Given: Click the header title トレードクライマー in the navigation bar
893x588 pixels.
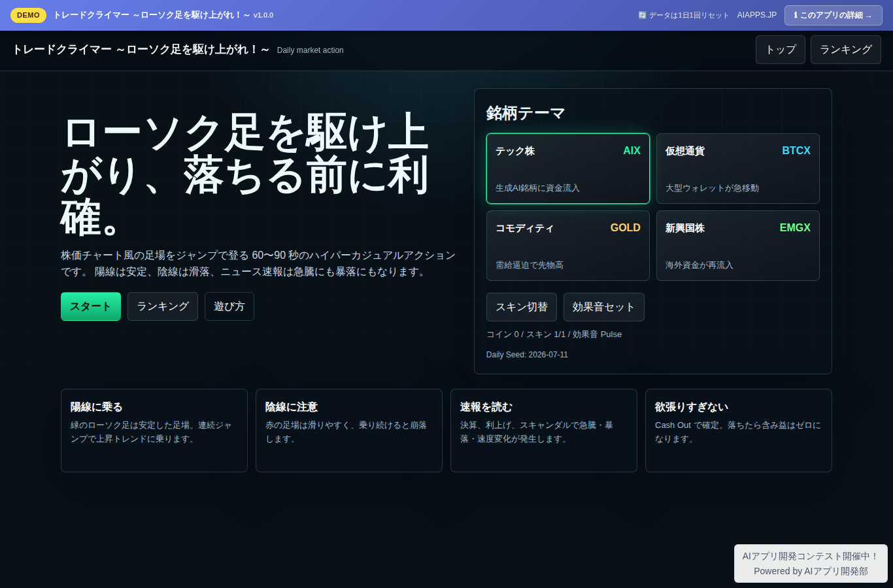Looking at the screenshot, I should 141,50.
